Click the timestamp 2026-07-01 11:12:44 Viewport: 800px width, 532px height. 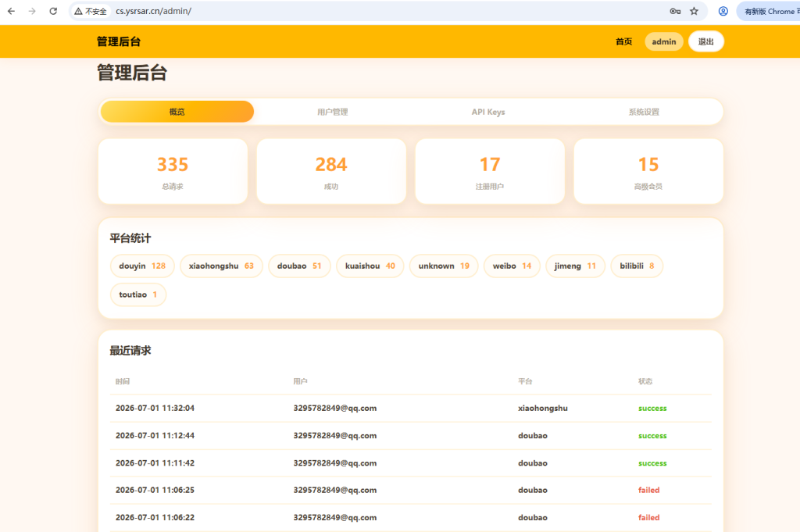pos(155,436)
